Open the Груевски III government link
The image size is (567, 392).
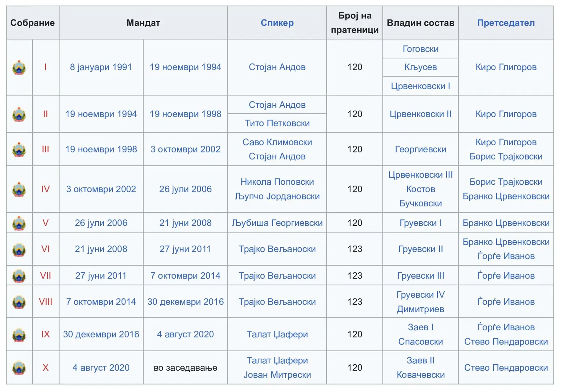pyautogui.click(x=420, y=276)
